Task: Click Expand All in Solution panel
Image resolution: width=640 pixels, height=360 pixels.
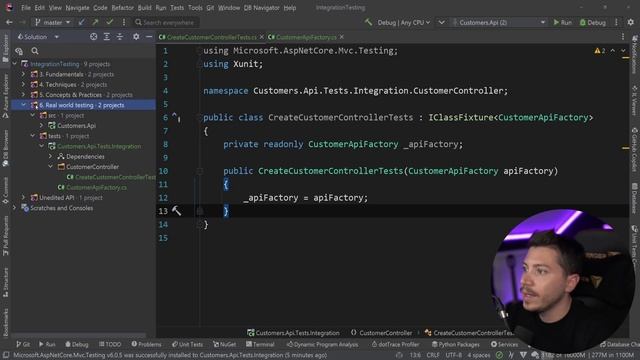Action: [x=107, y=37]
